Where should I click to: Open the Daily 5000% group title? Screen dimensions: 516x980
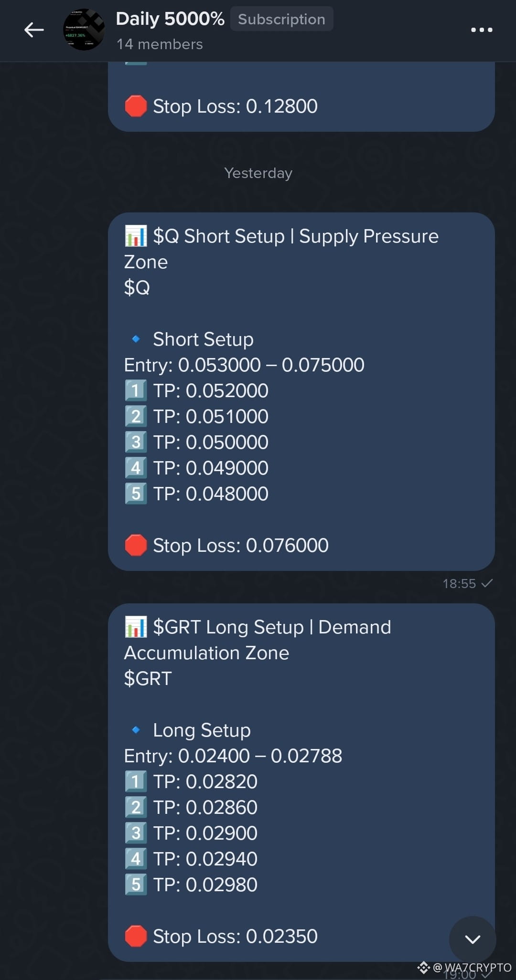tap(170, 19)
